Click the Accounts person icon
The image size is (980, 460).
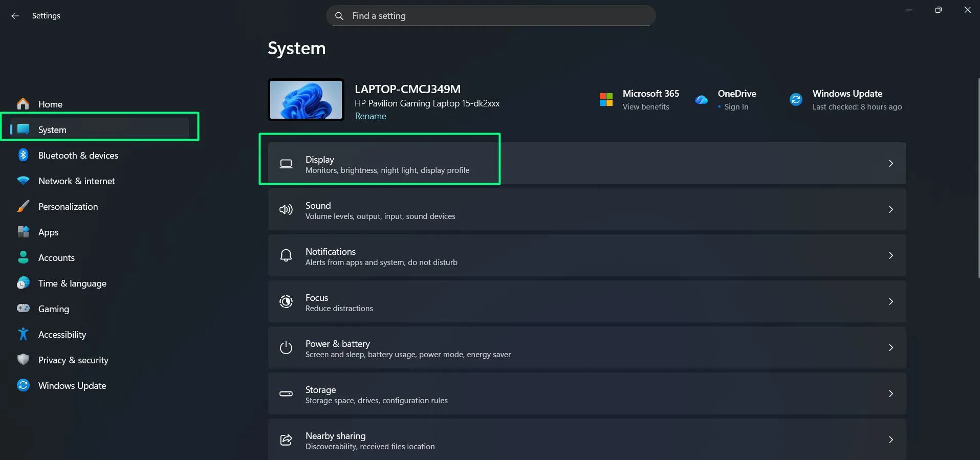point(23,257)
